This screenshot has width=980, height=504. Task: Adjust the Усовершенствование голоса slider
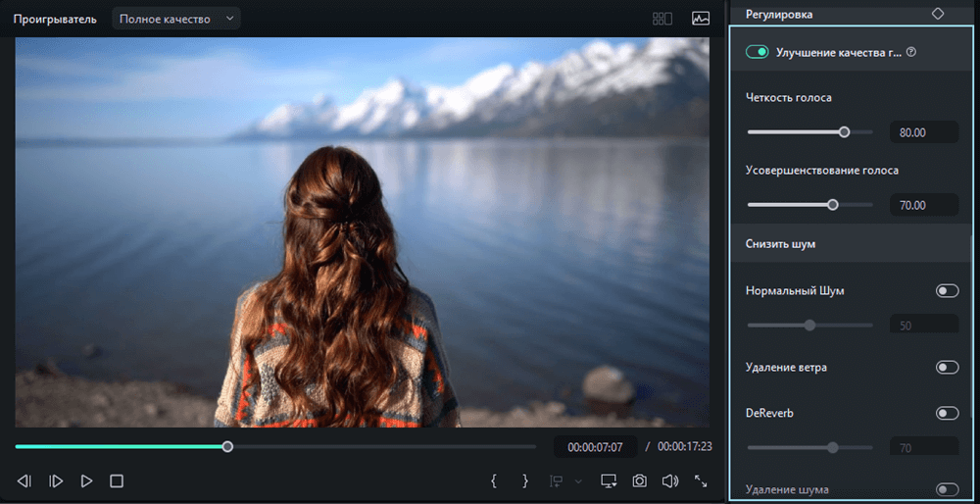(810, 205)
